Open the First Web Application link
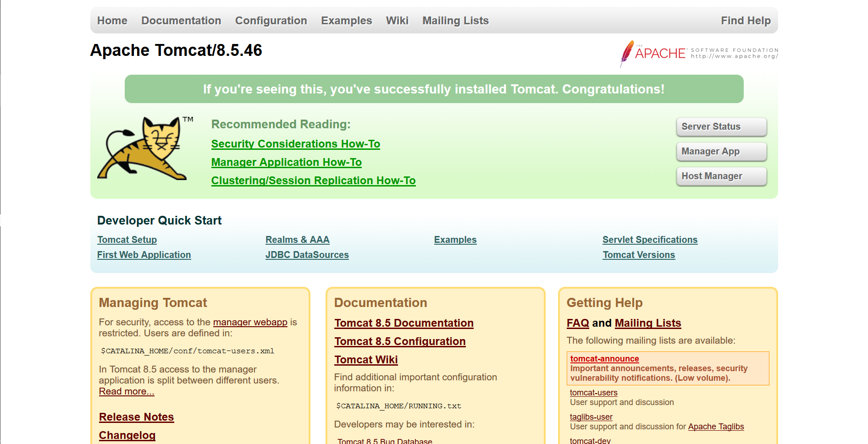Image resolution: width=868 pixels, height=444 pixels. point(144,255)
